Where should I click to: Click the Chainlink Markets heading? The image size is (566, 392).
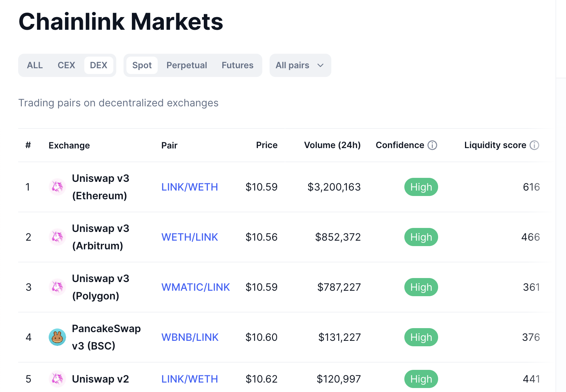coord(121,21)
